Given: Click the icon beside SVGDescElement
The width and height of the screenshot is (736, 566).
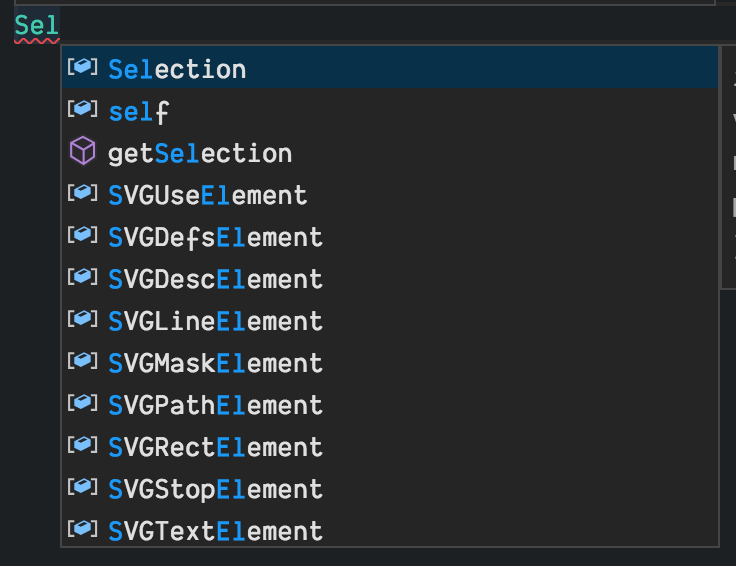Looking at the screenshot, I should (x=82, y=278).
